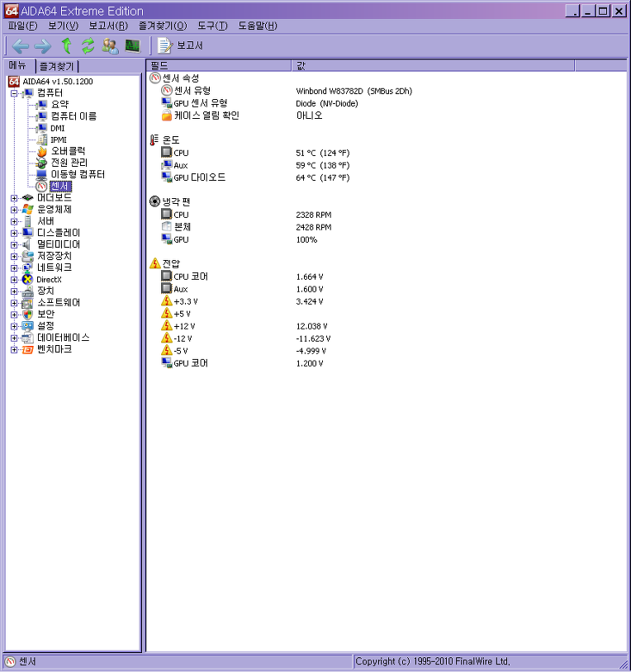Click the laptop icon beside 이동형 컴퓨터
This screenshot has width=631, height=672.
41,174
